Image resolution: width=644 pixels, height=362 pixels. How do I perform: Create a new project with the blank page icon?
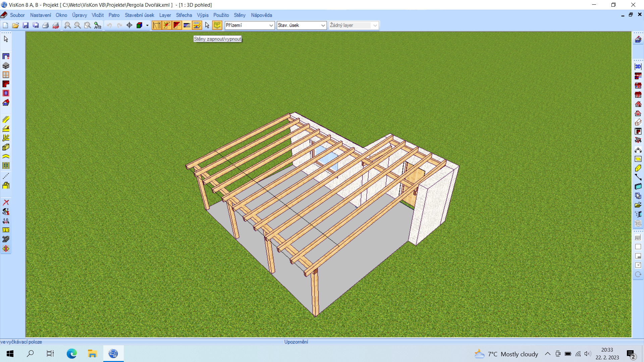point(5,25)
